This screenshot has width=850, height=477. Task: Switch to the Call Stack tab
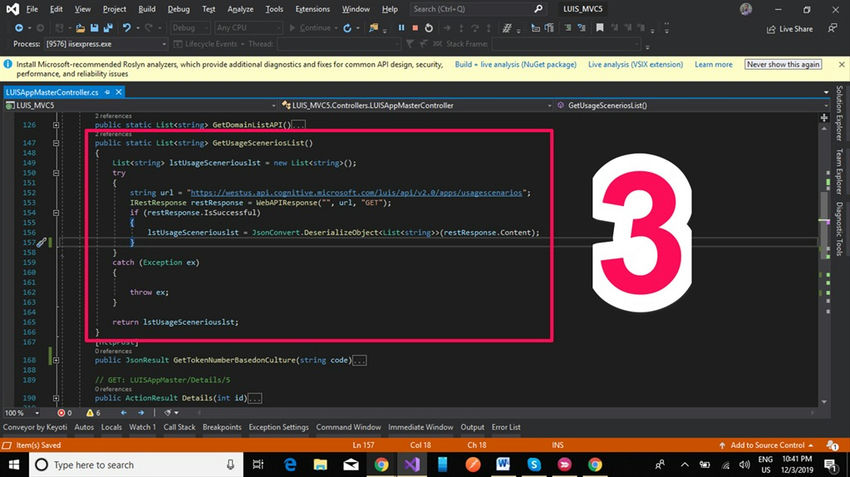(179, 427)
